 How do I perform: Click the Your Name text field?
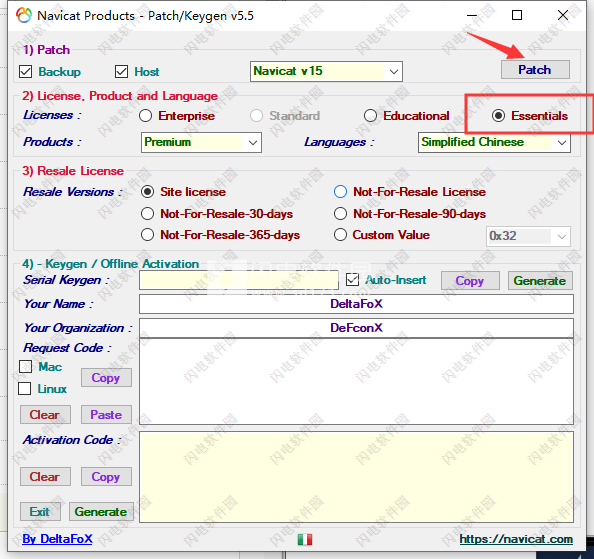pyautogui.click(x=356, y=304)
